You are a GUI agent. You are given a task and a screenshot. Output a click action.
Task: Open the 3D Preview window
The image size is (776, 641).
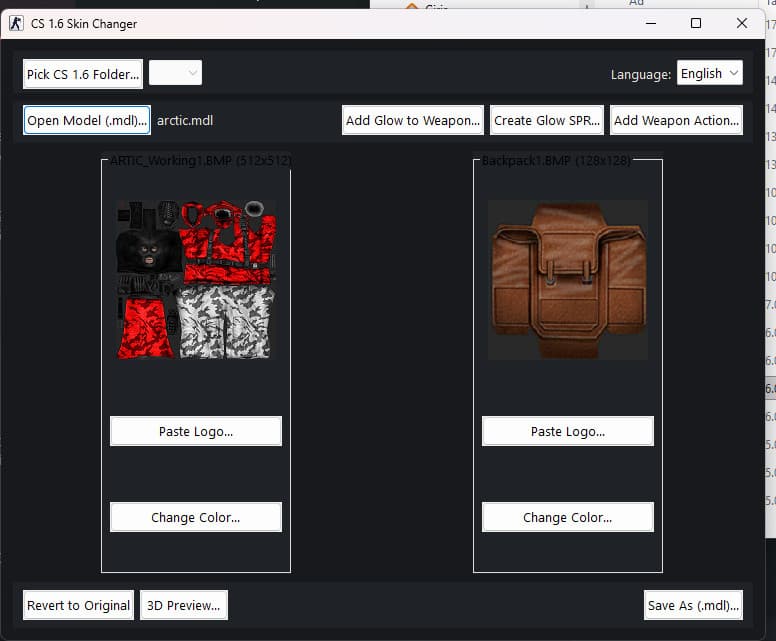click(x=184, y=605)
